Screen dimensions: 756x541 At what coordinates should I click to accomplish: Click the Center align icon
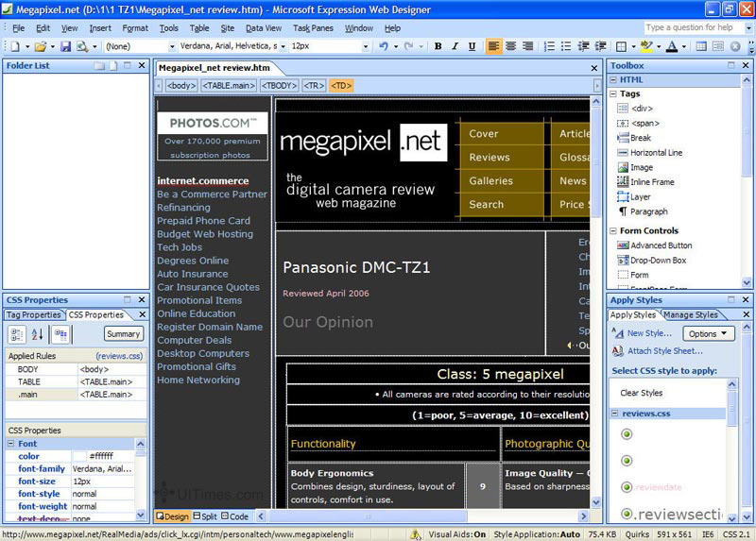511,46
